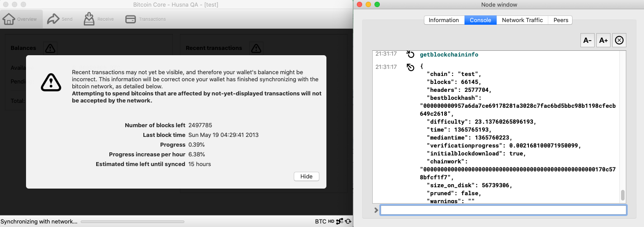Click the estimated time left 15 hours

pos(200,164)
